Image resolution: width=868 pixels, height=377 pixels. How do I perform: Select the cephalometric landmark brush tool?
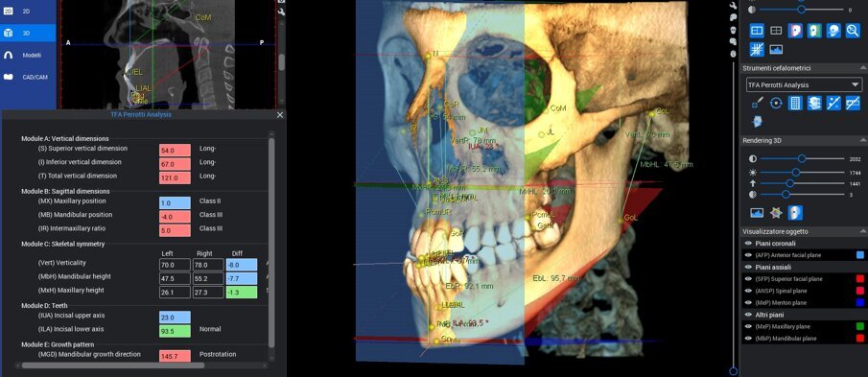(757, 103)
